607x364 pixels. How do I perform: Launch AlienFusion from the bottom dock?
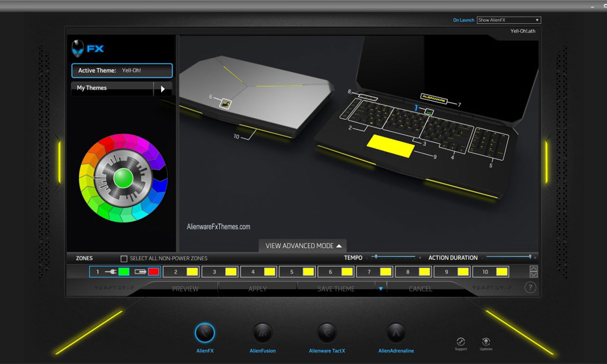[x=262, y=333]
